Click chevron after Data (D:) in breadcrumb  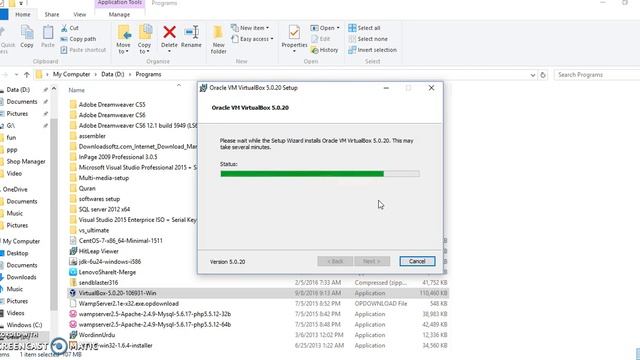tap(130, 75)
